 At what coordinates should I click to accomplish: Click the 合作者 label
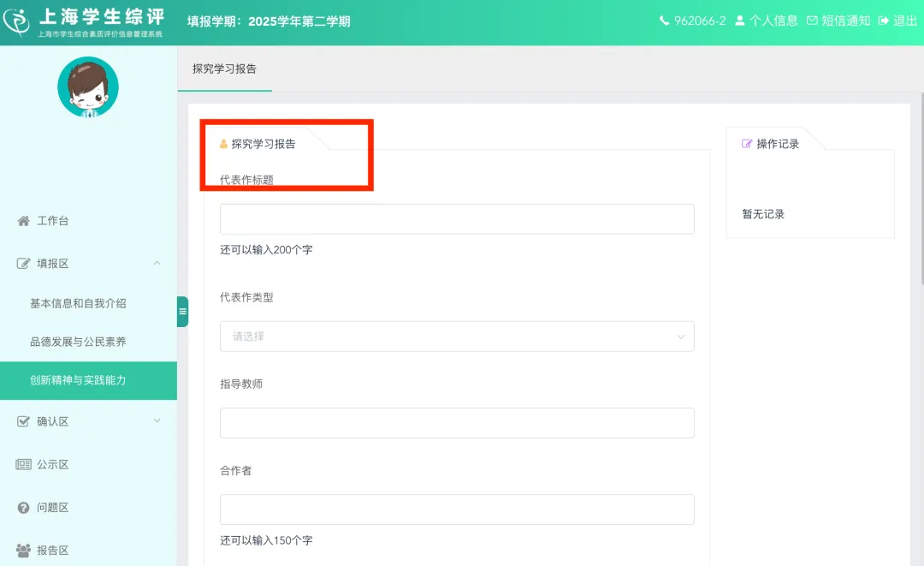pos(236,471)
